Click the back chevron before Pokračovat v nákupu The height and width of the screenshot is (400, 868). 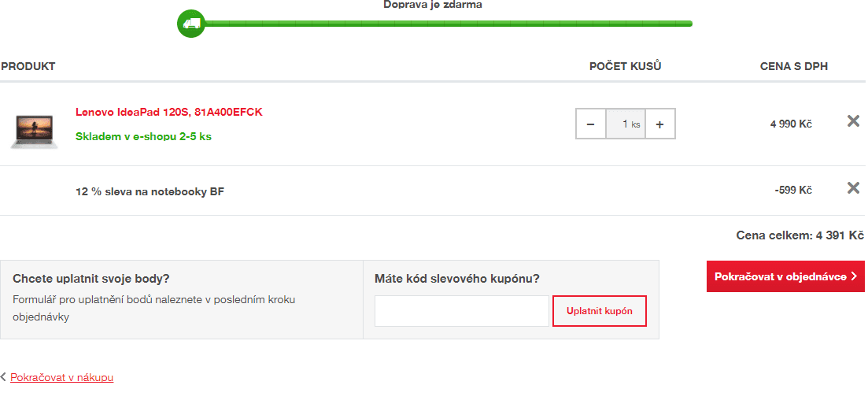(x=3, y=377)
